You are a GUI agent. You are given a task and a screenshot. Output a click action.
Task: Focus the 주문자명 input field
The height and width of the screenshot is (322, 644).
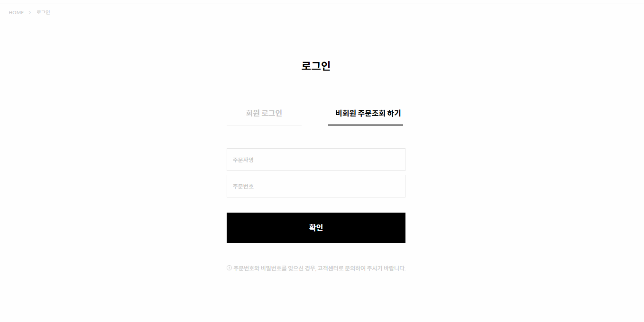pyautogui.click(x=316, y=160)
